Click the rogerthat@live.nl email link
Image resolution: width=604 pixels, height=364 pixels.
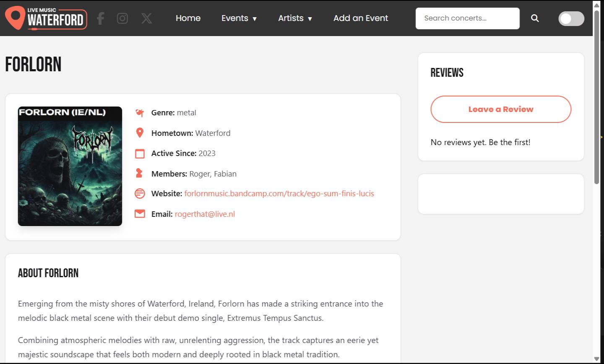pyautogui.click(x=205, y=214)
